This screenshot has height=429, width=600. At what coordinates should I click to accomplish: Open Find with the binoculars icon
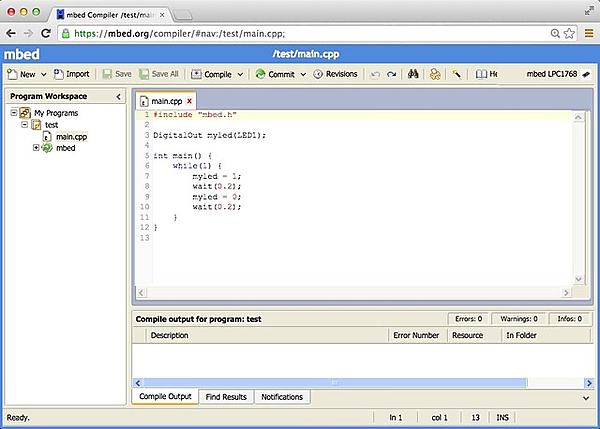coord(412,74)
